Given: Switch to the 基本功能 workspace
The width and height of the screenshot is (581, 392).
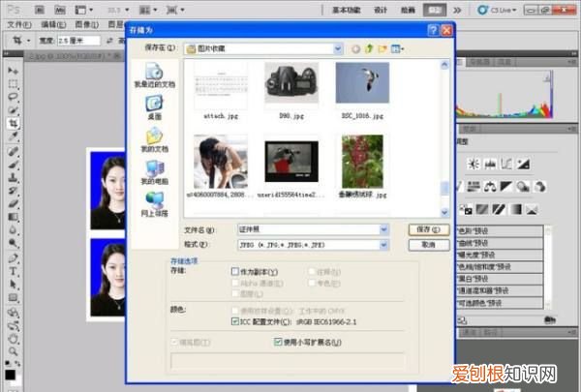Looking at the screenshot, I should click(347, 10).
